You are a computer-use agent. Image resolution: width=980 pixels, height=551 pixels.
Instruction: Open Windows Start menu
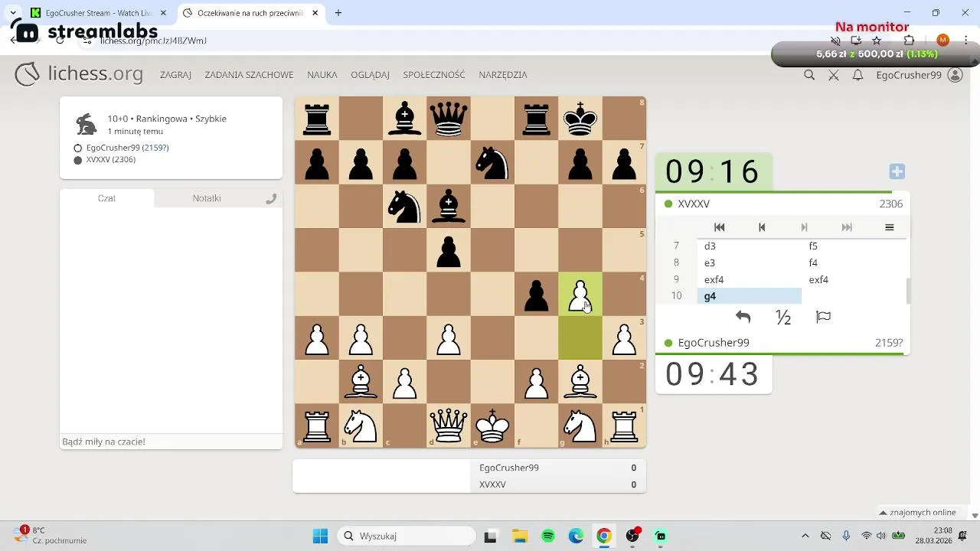(x=320, y=536)
